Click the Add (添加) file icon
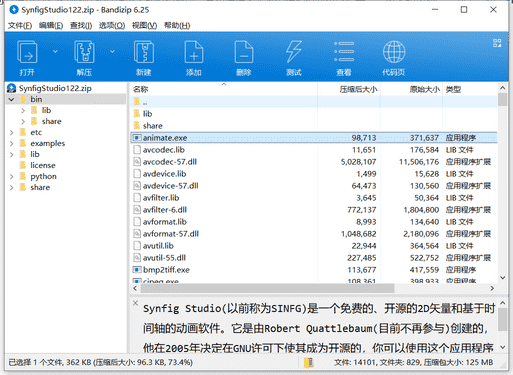This screenshot has width=513, height=375. pyautogui.click(x=194, y=52)
